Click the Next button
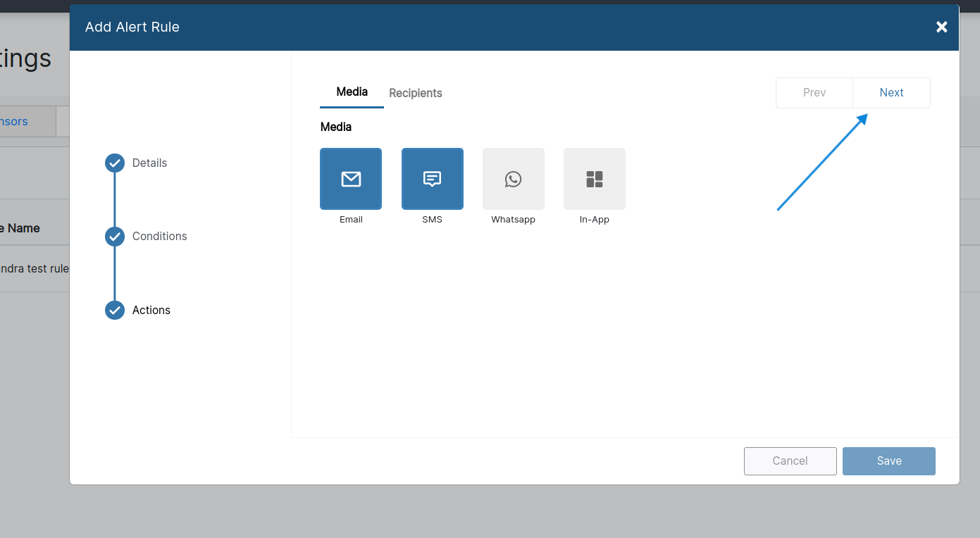 point(891,92)
